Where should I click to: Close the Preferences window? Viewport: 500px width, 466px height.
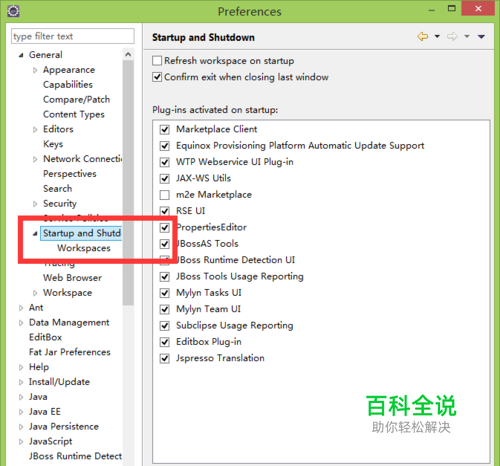(x=478, y=8)
